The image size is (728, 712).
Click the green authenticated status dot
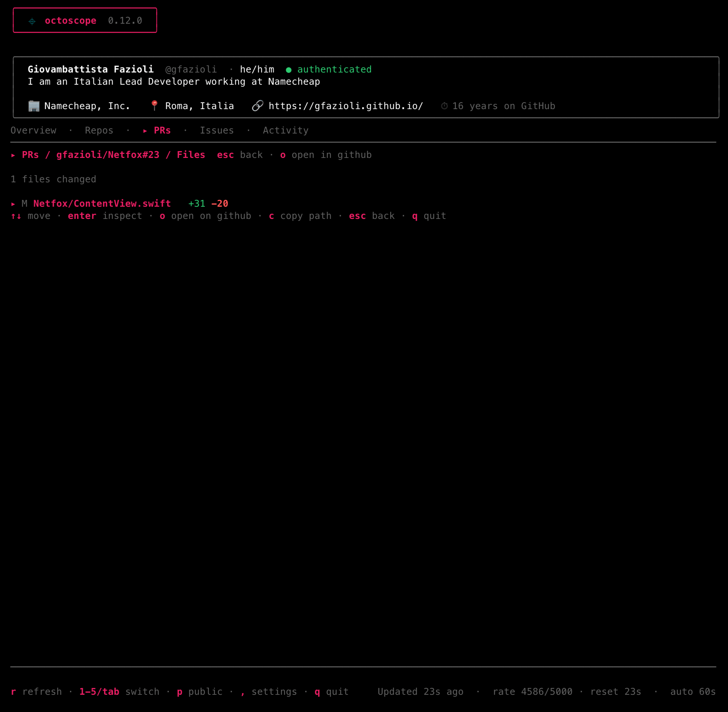point(288,70)
